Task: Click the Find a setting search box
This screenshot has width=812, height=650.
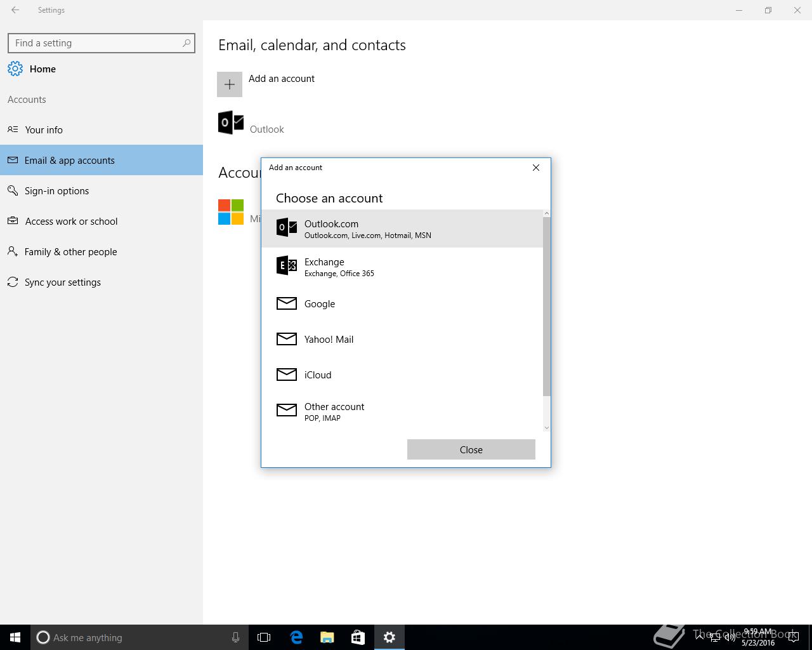Action: point(101,43)
